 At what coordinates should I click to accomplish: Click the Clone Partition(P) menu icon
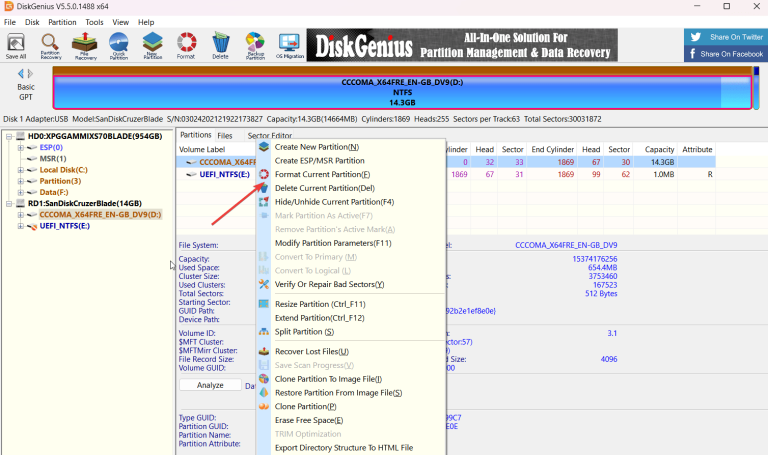264,406
